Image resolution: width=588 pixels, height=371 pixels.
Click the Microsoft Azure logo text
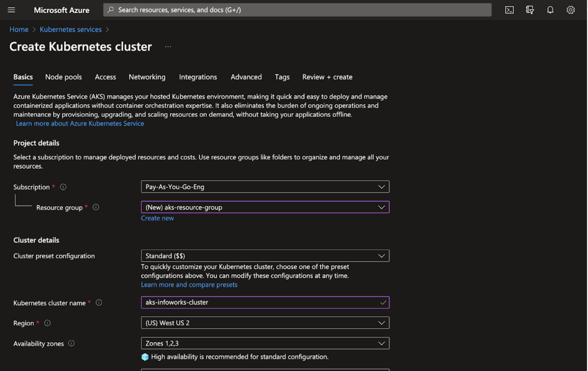62,10
